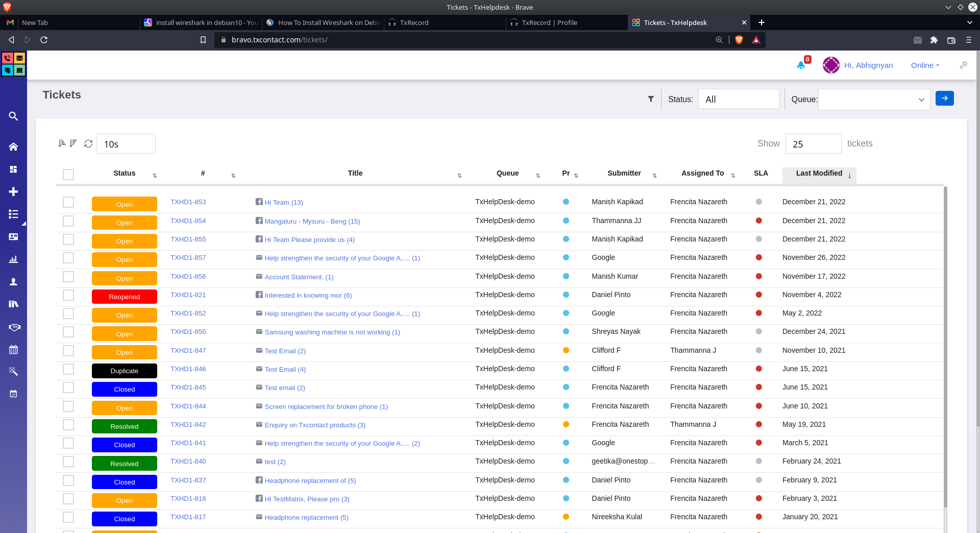Viewport: 980px width, 533px height.
Task: Sort tickets by the Title column arrows
Action: 459,176
